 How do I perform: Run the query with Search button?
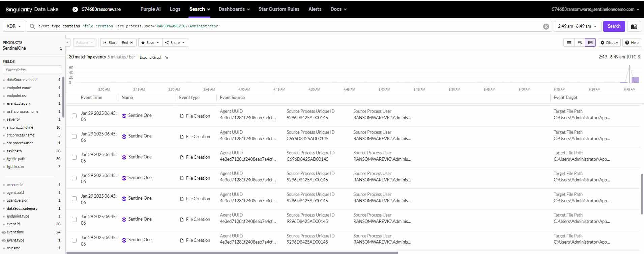[614, 26]
